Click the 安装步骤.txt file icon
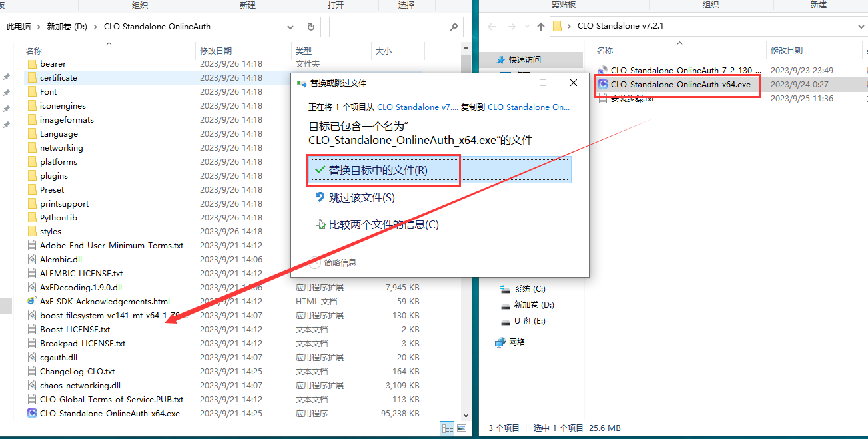The image size is (868, 439). pos(603,99)
